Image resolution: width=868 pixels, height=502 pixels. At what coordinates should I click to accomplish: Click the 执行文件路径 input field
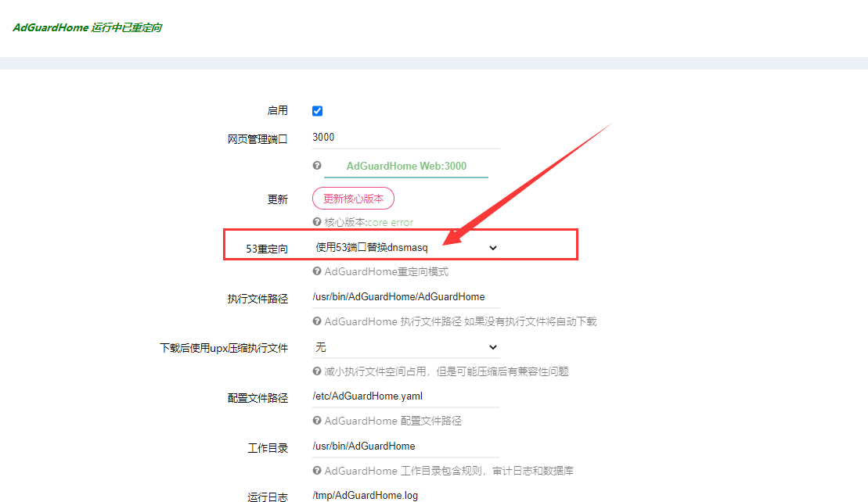point(405,297)
